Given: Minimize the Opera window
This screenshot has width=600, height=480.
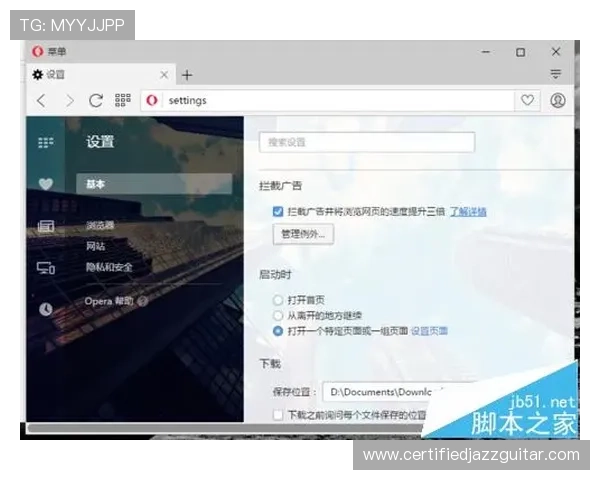Looking at the screenshot, I should (x=486, y=52).
